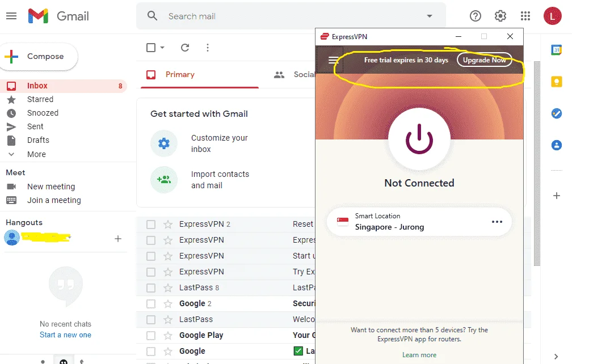This screenshot has height=364, width=589.
Task: Refresh the inbox
Action: pos(185,48)
